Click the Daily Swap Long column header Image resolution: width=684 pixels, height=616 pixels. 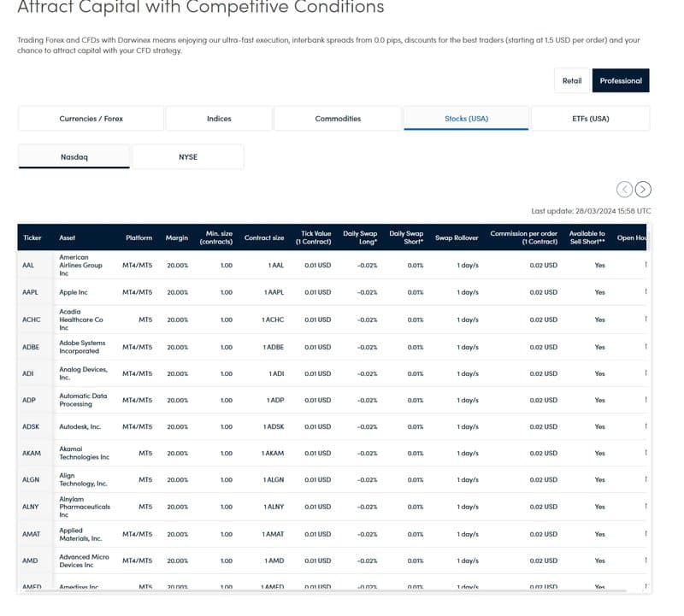click(360, 238)
